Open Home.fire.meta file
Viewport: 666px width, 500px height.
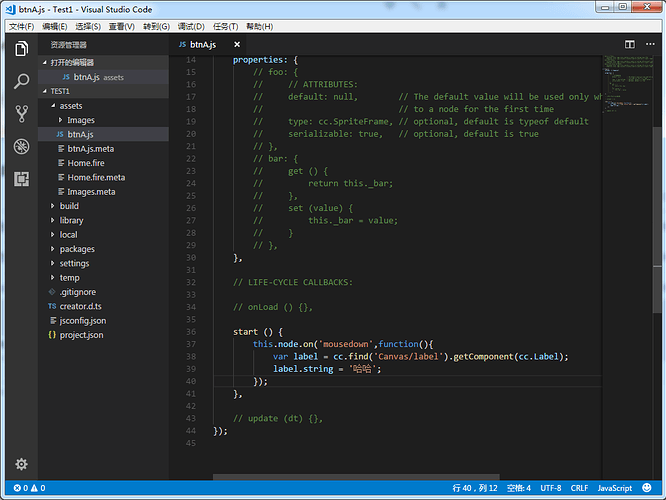pos(103,177)
